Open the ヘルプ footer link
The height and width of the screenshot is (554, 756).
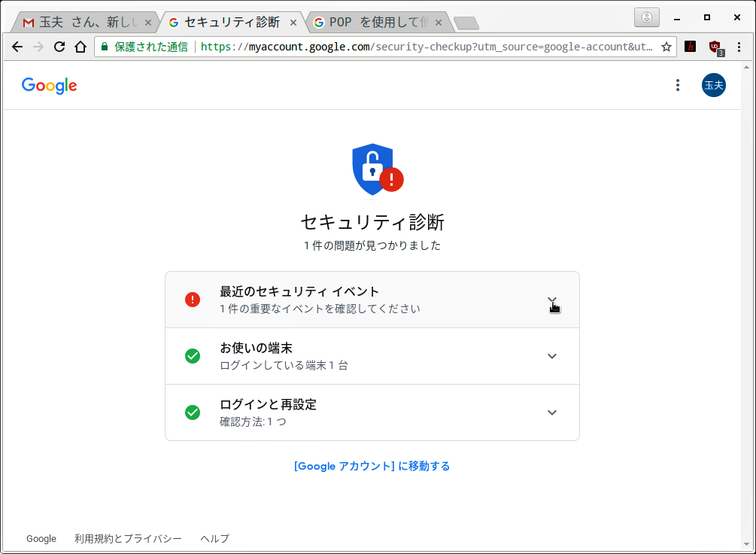pos(214,538)
